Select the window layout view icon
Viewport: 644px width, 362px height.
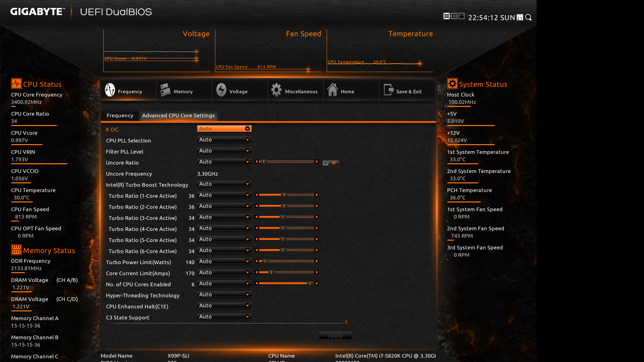point(462,16)
